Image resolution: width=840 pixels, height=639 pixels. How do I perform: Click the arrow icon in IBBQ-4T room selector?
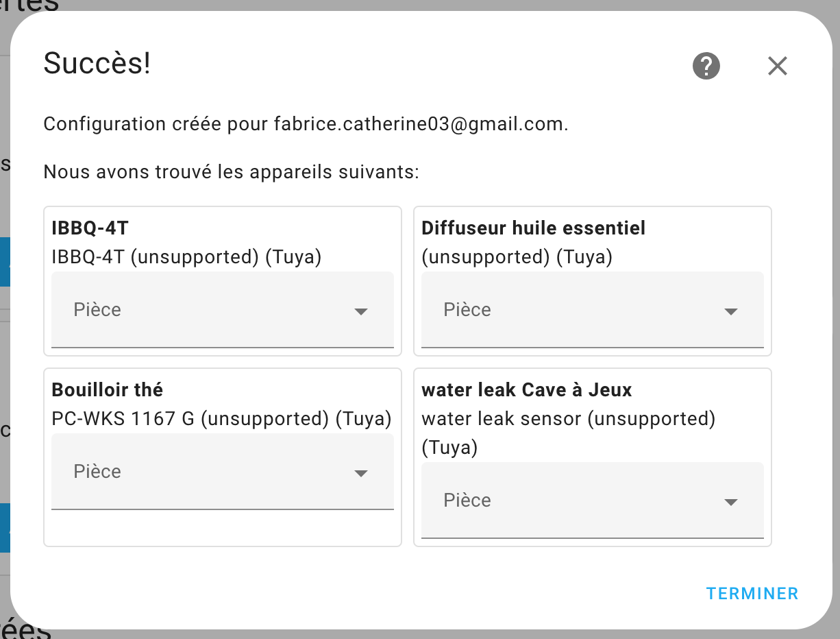pyautogui.click(x=361, y=312)
